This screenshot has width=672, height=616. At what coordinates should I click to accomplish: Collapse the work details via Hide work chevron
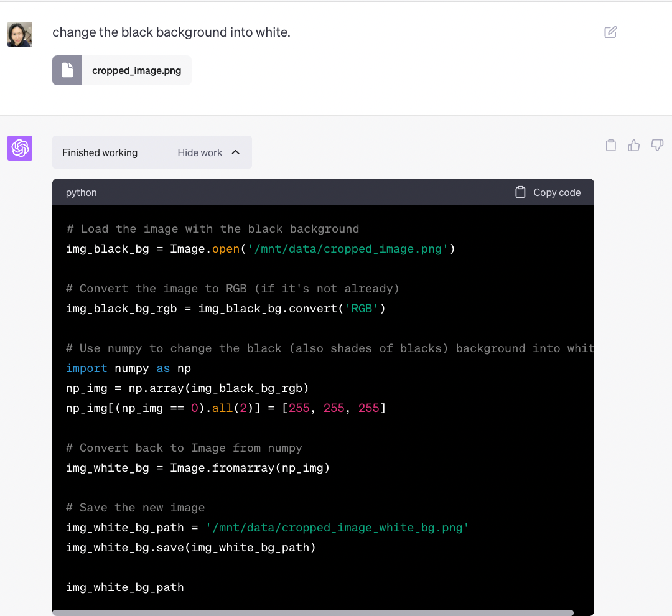click(x=235, y=152)
